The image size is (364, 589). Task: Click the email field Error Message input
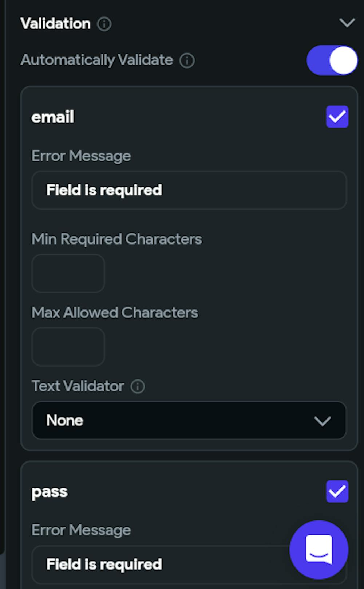[189, 190]
